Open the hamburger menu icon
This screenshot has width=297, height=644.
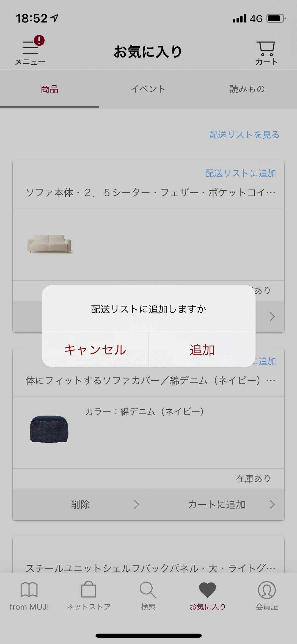tap(30, 48)
